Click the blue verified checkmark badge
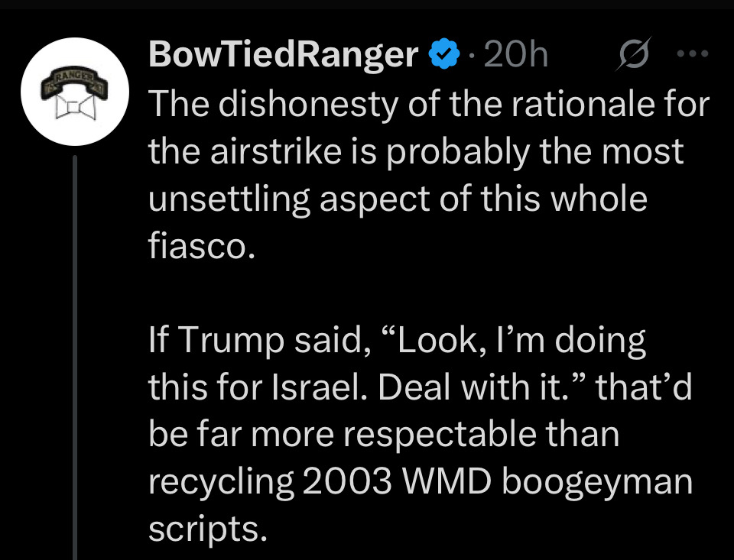This screenshot has width=734, height=560. coord(443,53)
